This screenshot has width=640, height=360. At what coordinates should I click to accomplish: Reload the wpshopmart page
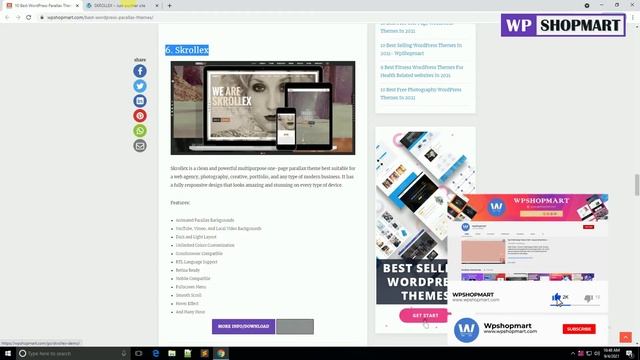point(29,18)
